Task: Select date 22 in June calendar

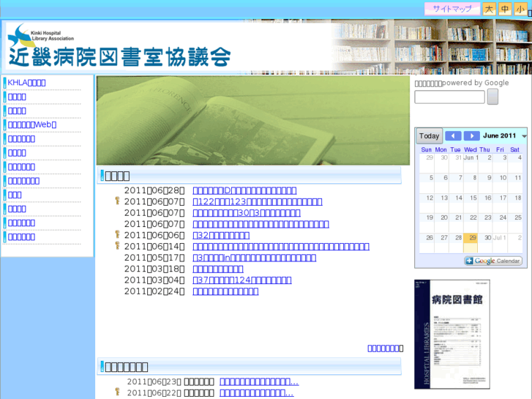Action: click(x=473, y=217)
